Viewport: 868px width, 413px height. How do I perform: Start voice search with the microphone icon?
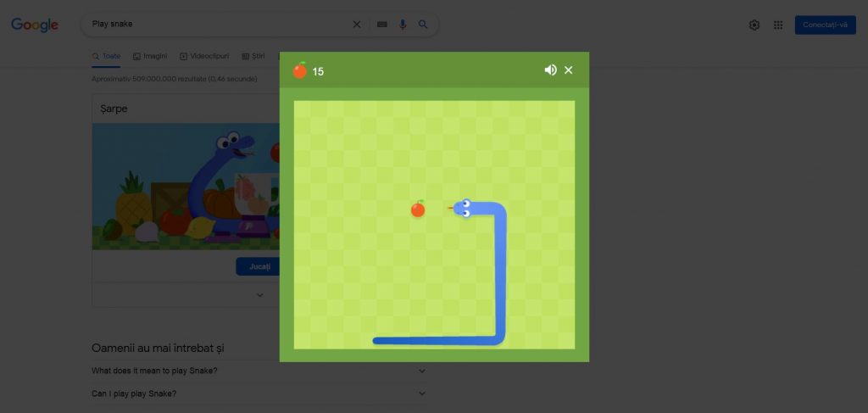(x=403, y=25)
